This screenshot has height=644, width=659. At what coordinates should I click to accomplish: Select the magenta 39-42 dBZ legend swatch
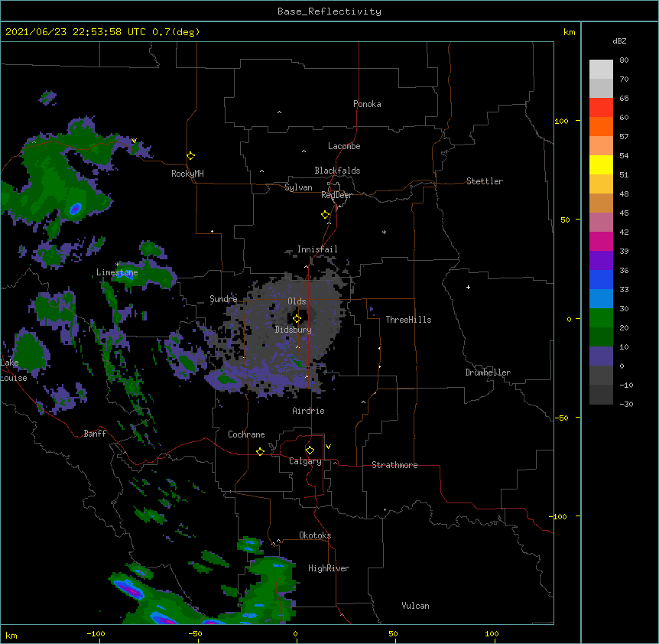[x=601, y=241]
